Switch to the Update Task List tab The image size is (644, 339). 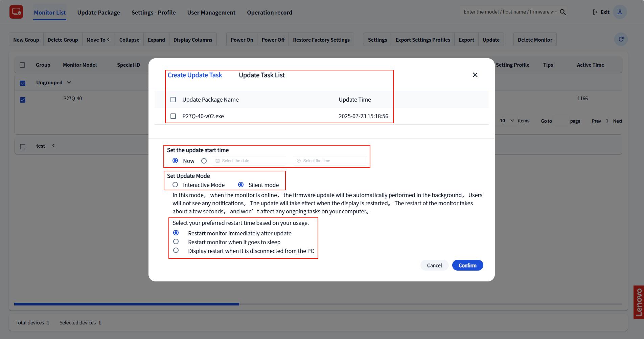coord(261,75)
